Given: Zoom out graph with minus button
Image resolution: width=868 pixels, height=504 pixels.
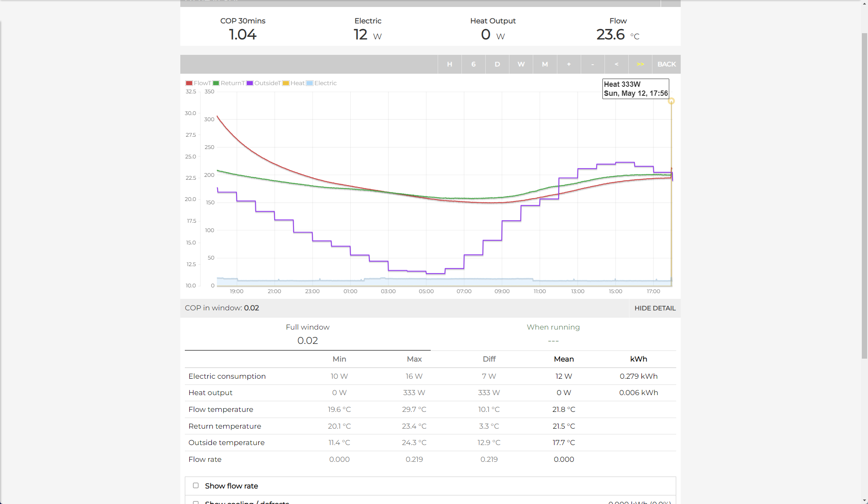Looking at the screenshot, I should (x=593, y=64).
